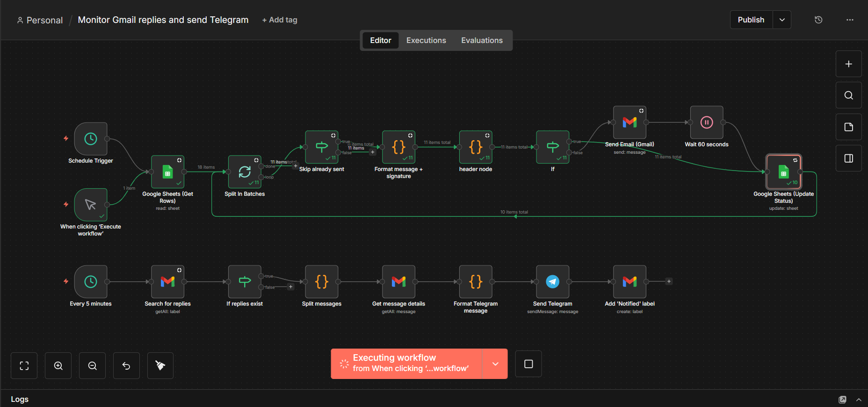Open the If replies exist node
The image size is (868, 407).
245,282
